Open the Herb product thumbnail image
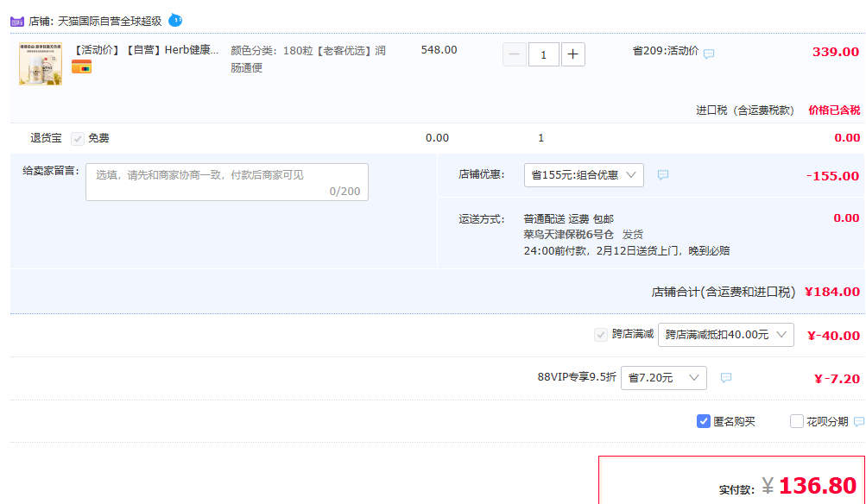The image size is (866, 504). tap(41, 64)
